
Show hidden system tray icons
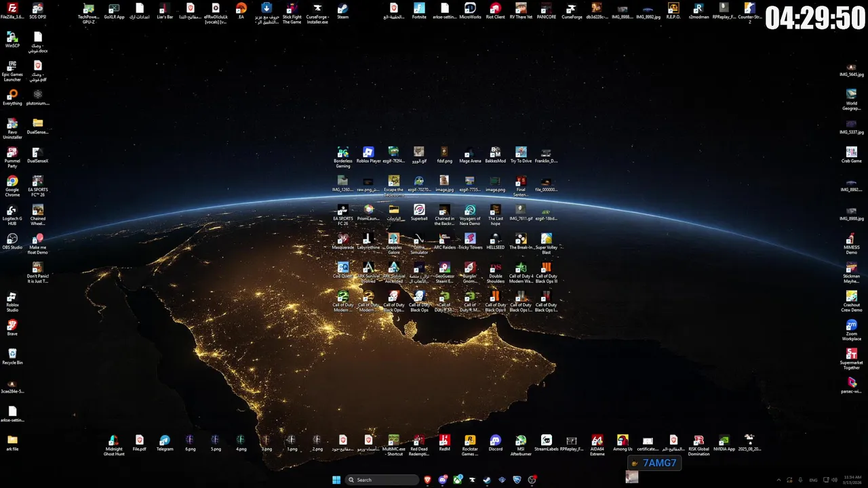tap(778, 480)
